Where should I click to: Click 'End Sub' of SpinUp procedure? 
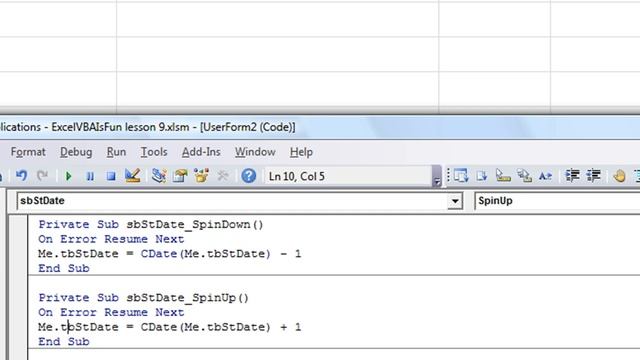64,342
